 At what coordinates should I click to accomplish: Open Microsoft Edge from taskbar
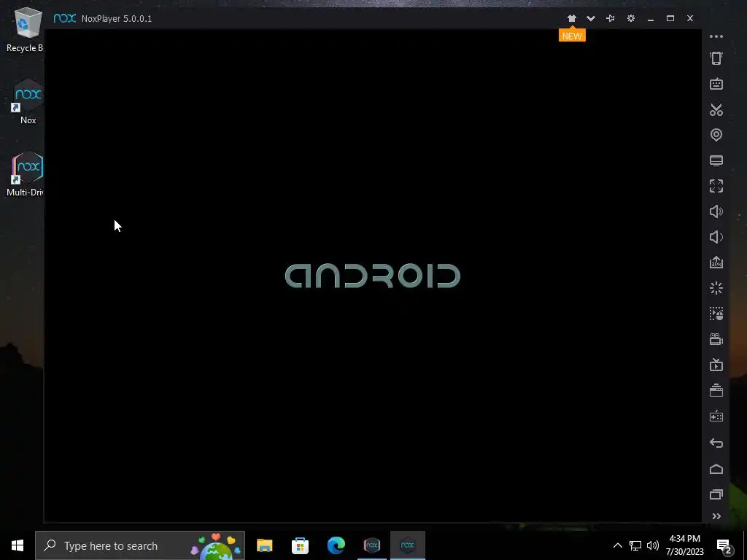point(336,545)
